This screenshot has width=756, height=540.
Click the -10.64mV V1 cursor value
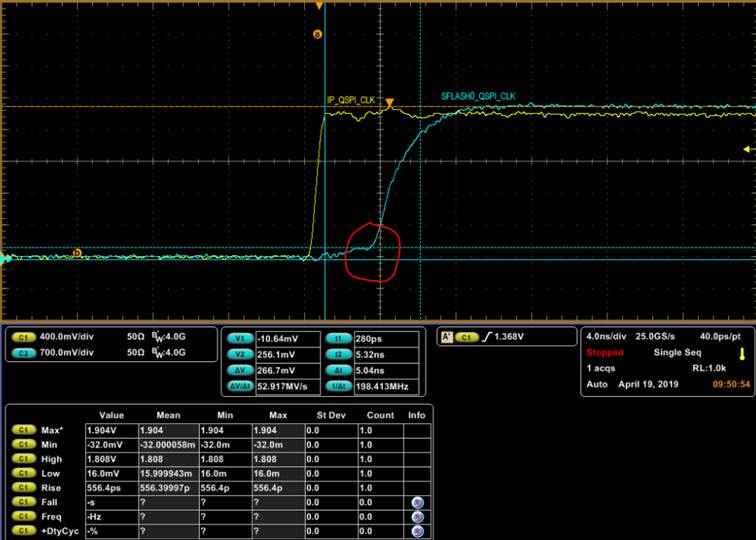(278, 339)
